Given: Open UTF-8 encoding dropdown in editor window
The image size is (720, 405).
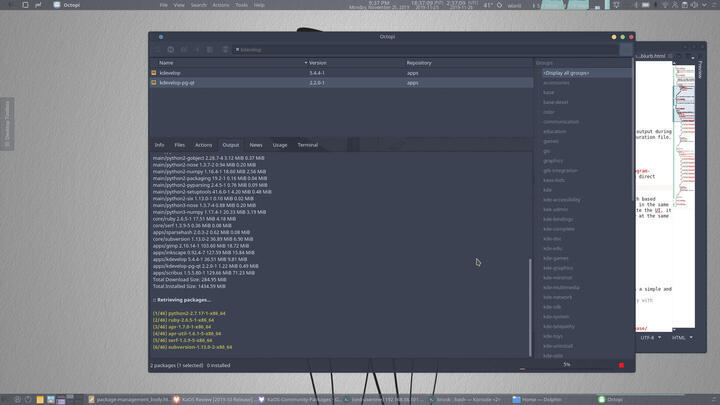Looking at the screenshot, I should pyautogui.click(x=651, y=338).
